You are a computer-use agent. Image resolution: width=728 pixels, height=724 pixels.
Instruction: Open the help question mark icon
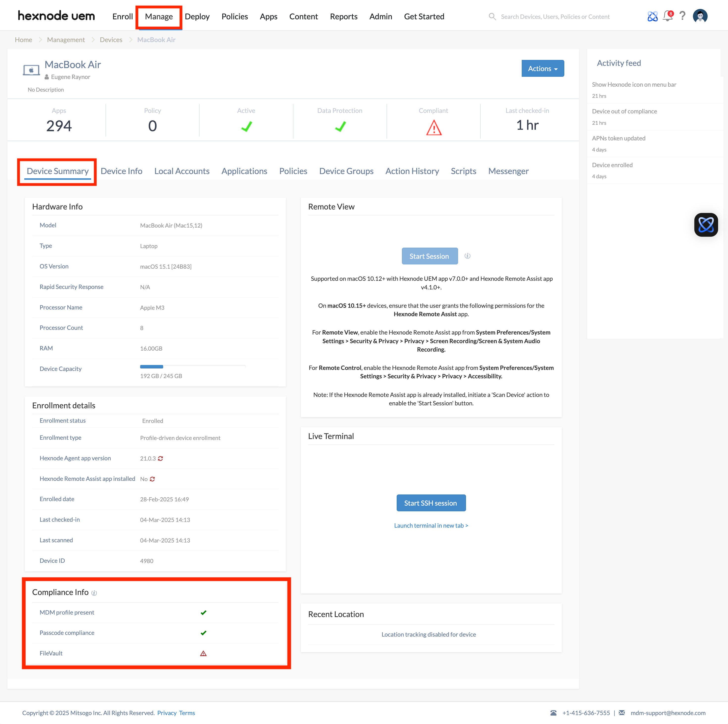click(x=682, y=16)
